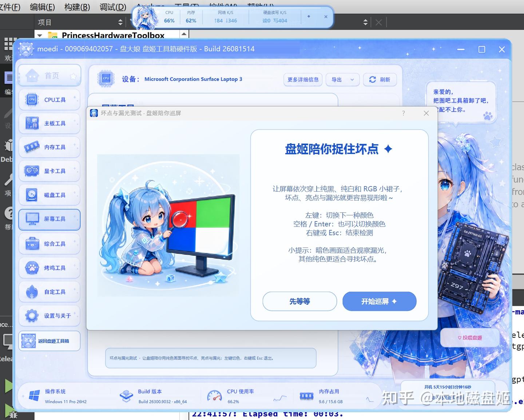The height and width of the screenshot is (420, 524).
Task: Click the monitor icon beside 屏幕工具
Action: (32, 219)
